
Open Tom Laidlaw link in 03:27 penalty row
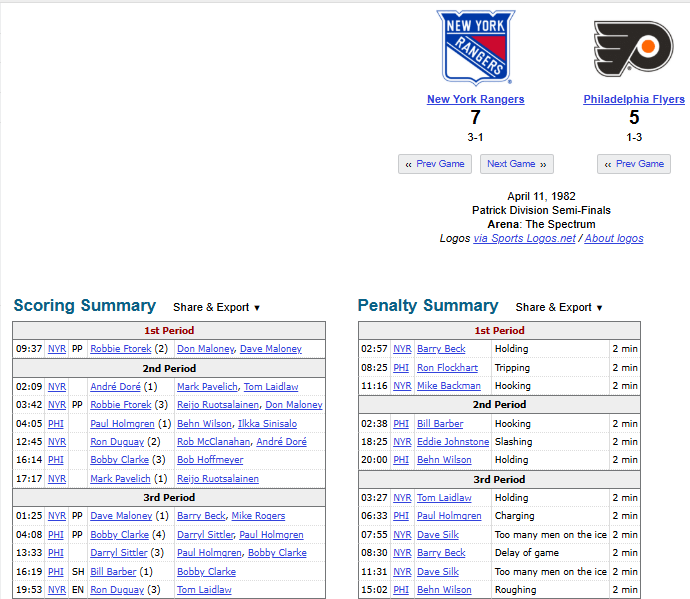click(444, 498)
